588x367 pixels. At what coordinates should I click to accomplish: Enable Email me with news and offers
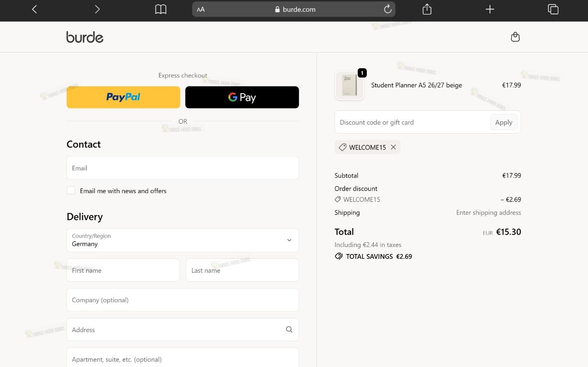click(x=71, y=191)
